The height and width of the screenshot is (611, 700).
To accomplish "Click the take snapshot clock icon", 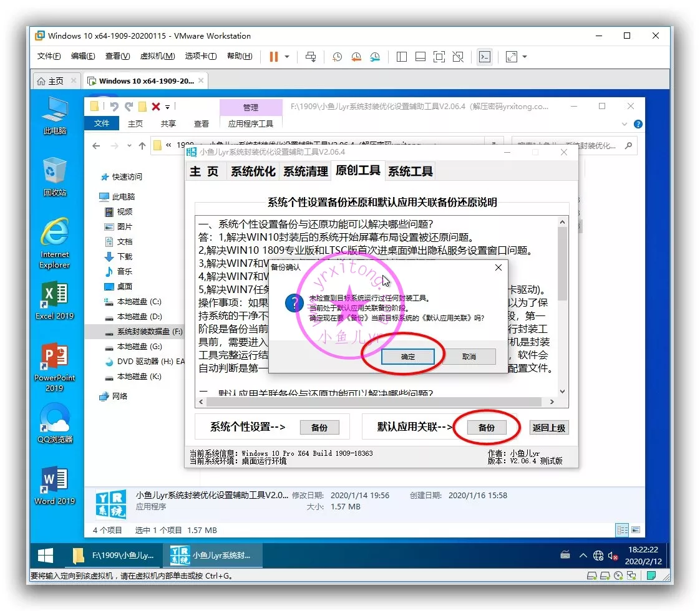I will tap(337, 57).
